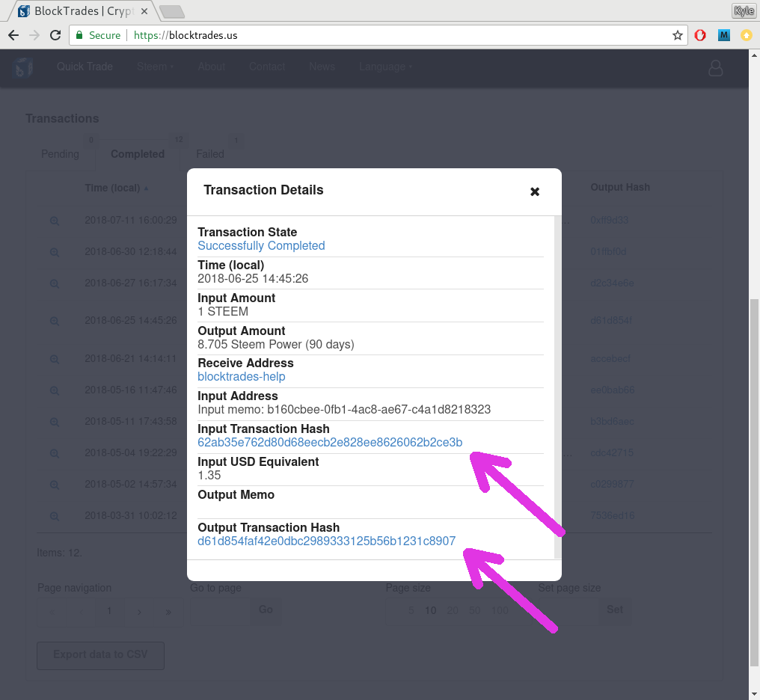Click Export data to CSV
The image size is (760, 700).
100,654
